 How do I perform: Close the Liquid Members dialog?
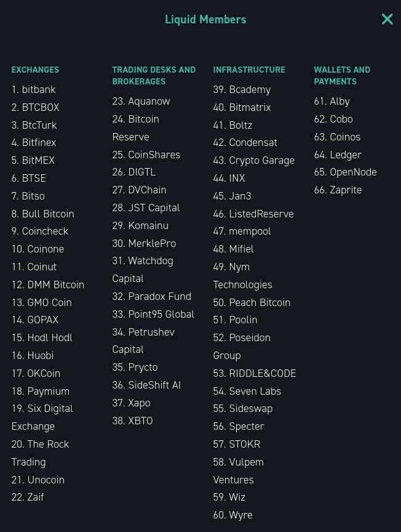coord(387,19)
